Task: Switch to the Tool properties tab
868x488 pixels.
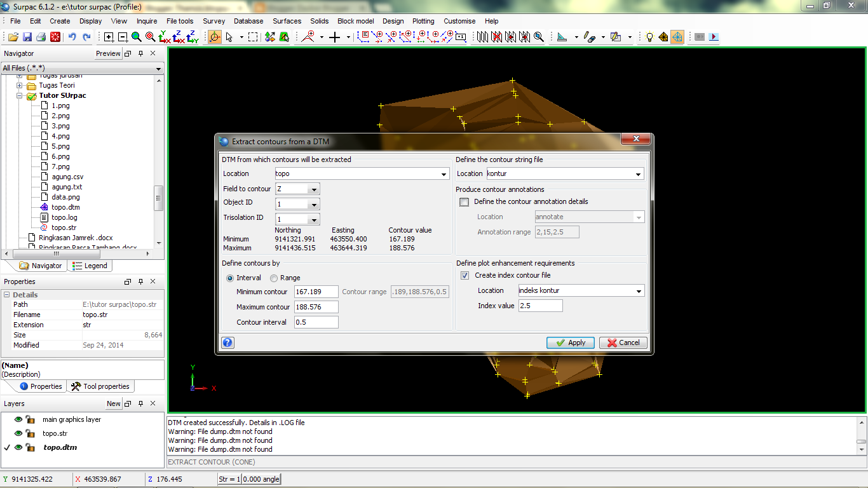Action: pyautogui.click(x=100, y=386)
